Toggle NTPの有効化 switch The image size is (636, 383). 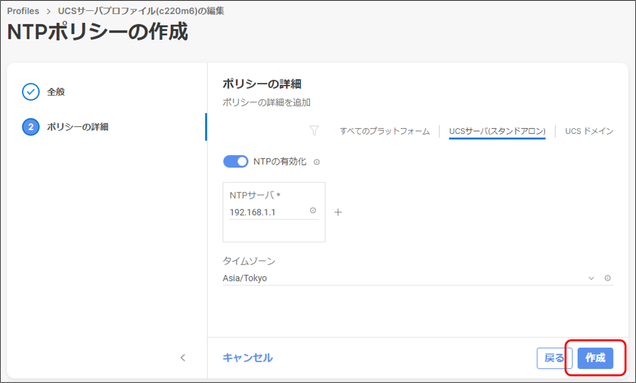coord(236,161)
